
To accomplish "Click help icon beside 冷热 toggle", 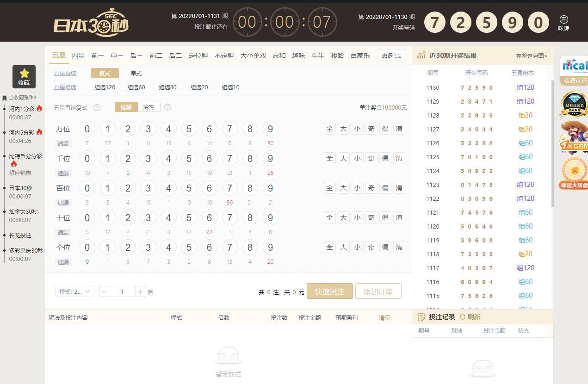I will tap(167, 107).
